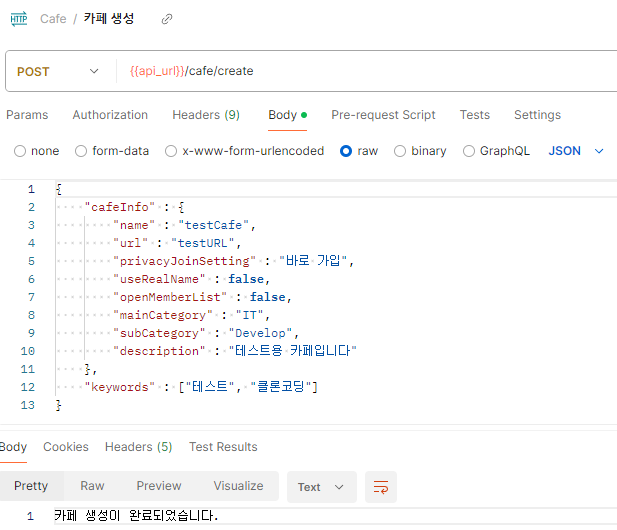Image resolution: width=617 pixels, height=530 pixels.
Task: Click the "IT" mainCategory value
Action: tap(249, 315)
